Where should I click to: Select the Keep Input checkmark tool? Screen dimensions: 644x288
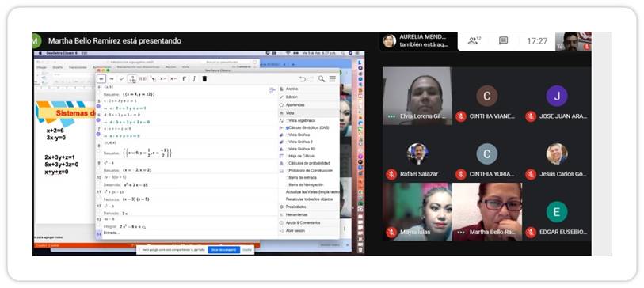click(x=122, y=79)
